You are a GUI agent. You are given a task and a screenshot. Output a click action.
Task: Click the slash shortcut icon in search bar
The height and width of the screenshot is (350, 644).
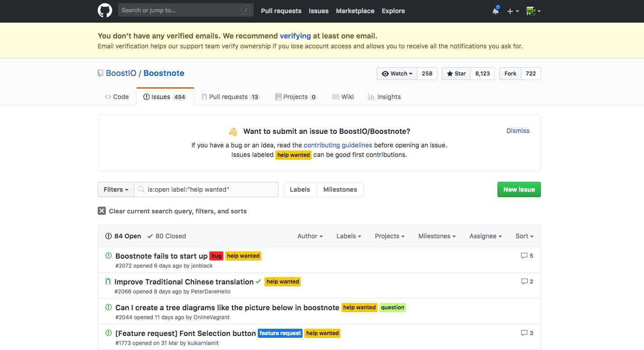click(246, 10)
